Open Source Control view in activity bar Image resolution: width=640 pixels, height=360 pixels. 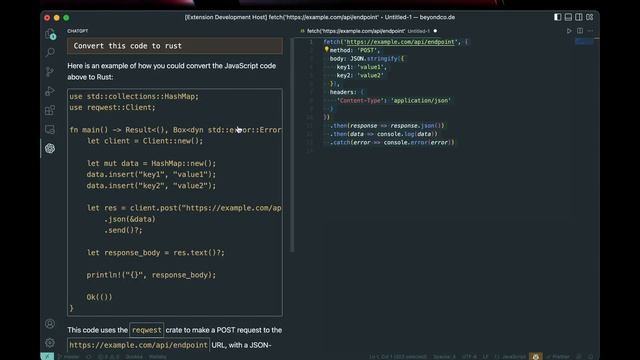[50, 72]
